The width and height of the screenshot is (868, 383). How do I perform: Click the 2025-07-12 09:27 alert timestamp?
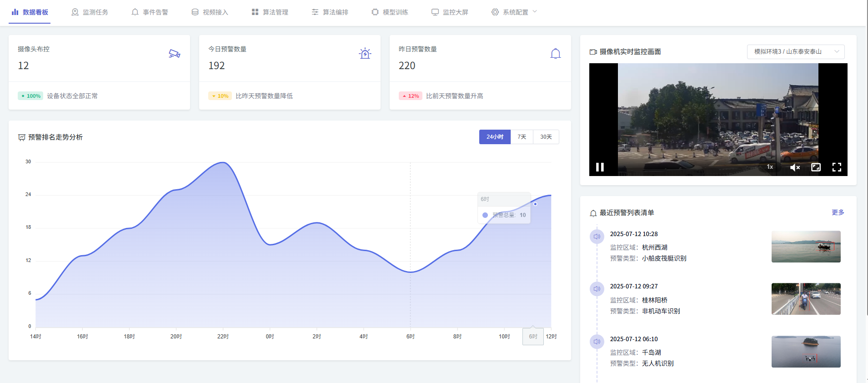pos(634,286)
